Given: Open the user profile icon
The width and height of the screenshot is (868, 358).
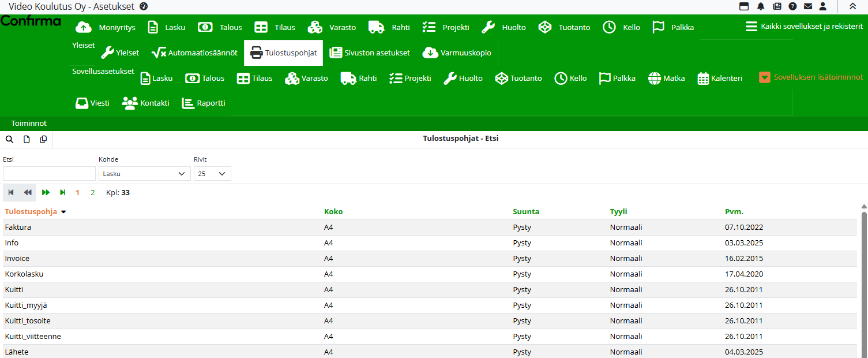Looking at the screenshot, I should (823, 6).
